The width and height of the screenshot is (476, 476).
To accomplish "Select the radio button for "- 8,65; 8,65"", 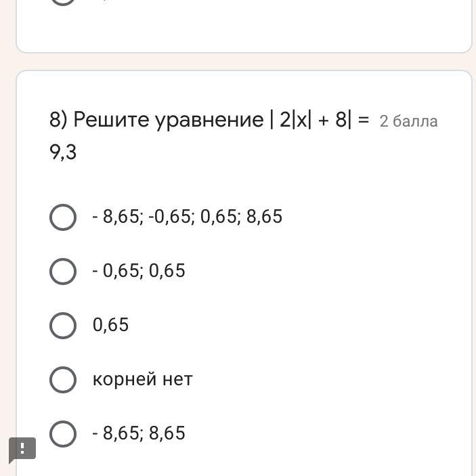I will (x=63, y=434).
